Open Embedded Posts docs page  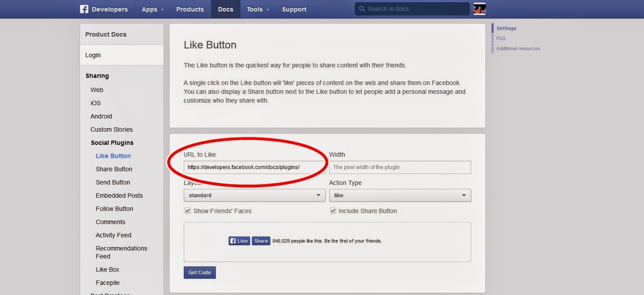(x=119, y=195)
